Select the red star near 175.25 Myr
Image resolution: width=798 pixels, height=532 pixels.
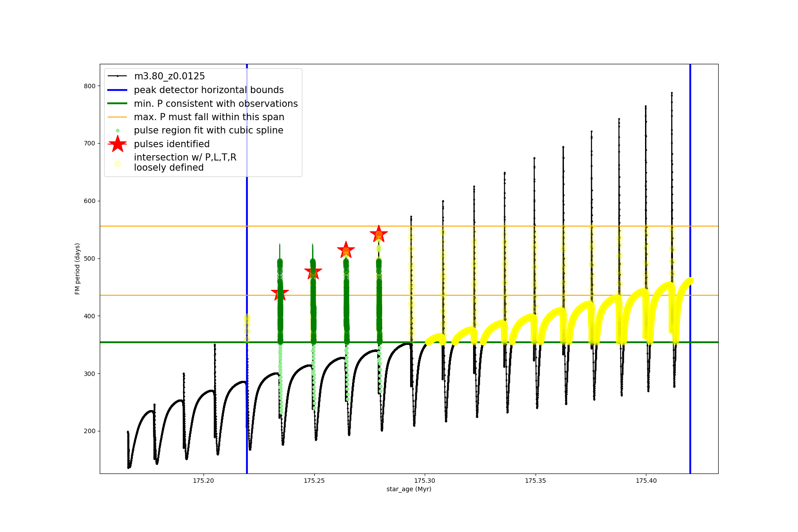313,271
